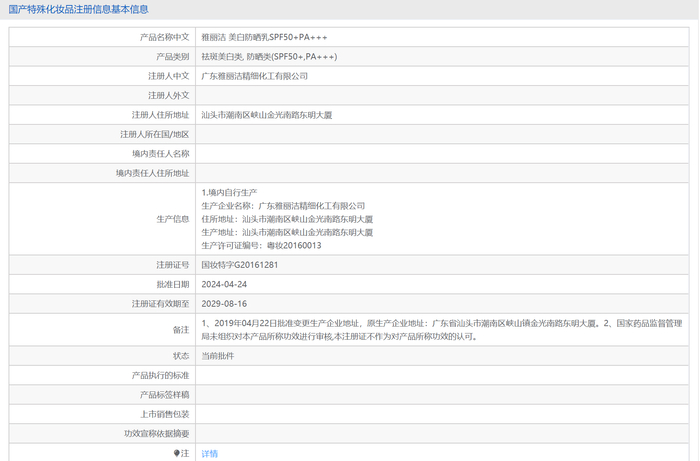
Task: Select expiry date 2029-08-16
Action: point(224,303)
